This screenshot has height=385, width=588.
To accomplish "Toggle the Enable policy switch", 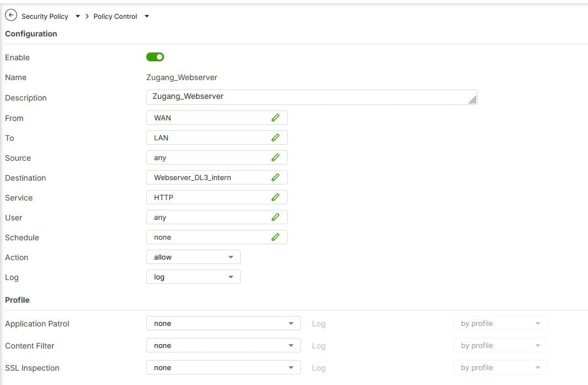I will [x=155, y=57].
